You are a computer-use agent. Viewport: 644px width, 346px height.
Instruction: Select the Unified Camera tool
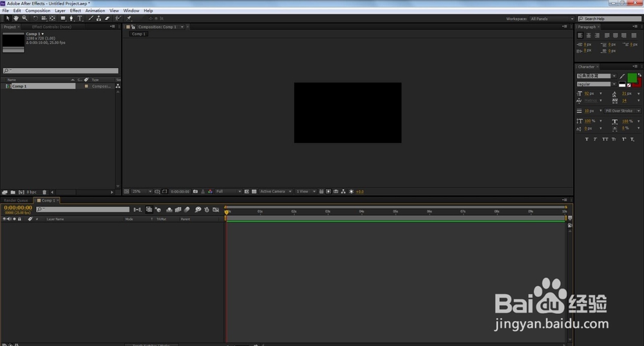(44, 18)
